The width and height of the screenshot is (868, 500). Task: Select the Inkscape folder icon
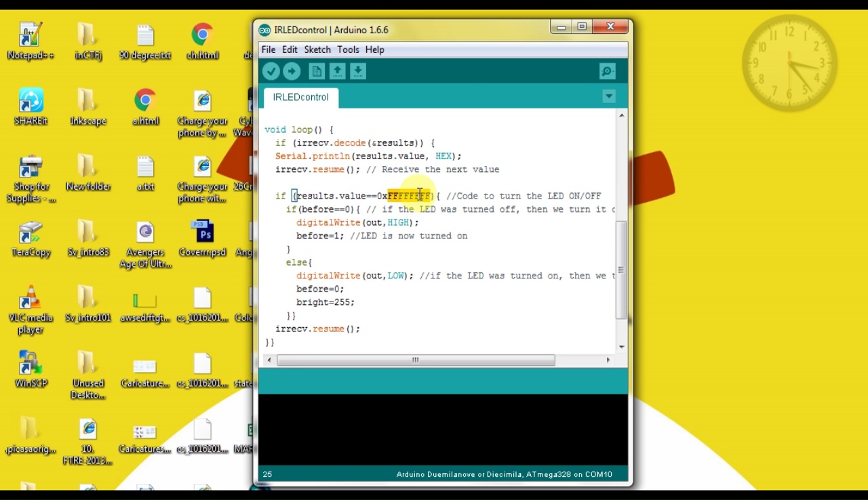pyautogui.click(x=88, y=107)
